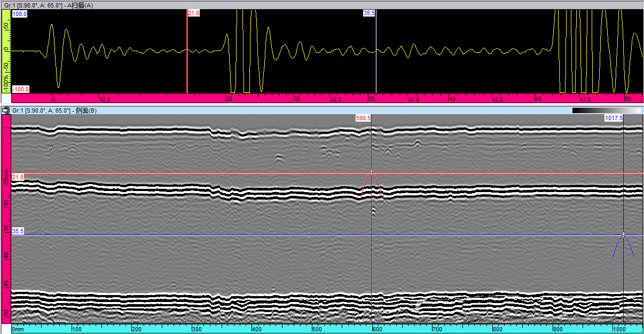Viewport: 644px width, 334px height.
Task: Click the blue 100.0 amplitude label
Action: [20, 14]
